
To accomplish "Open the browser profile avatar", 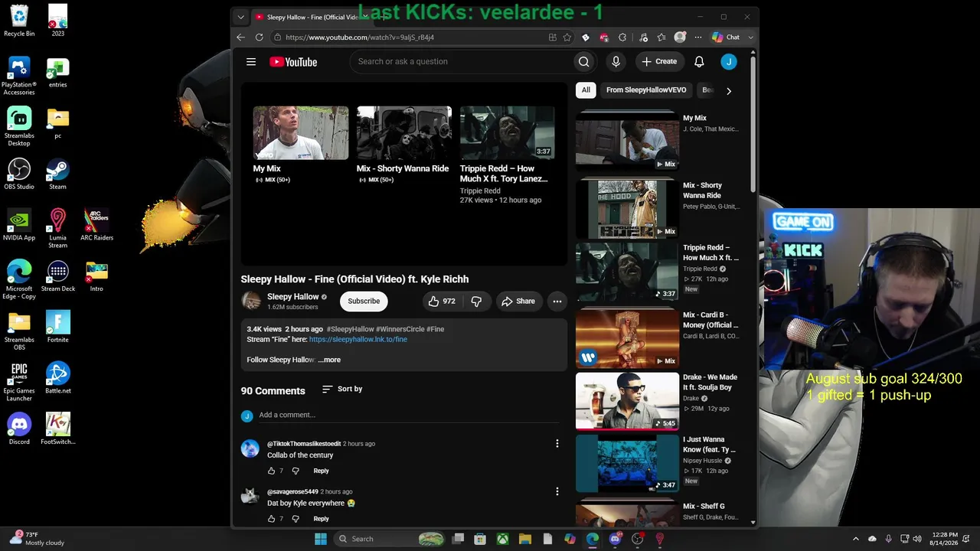I will point(680,37).
